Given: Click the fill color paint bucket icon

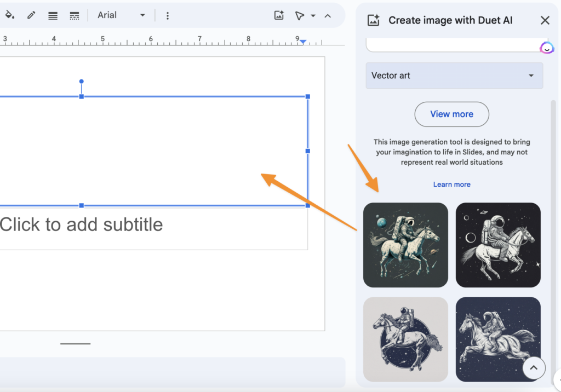Looking at the screenshot, I should point(9,15).
